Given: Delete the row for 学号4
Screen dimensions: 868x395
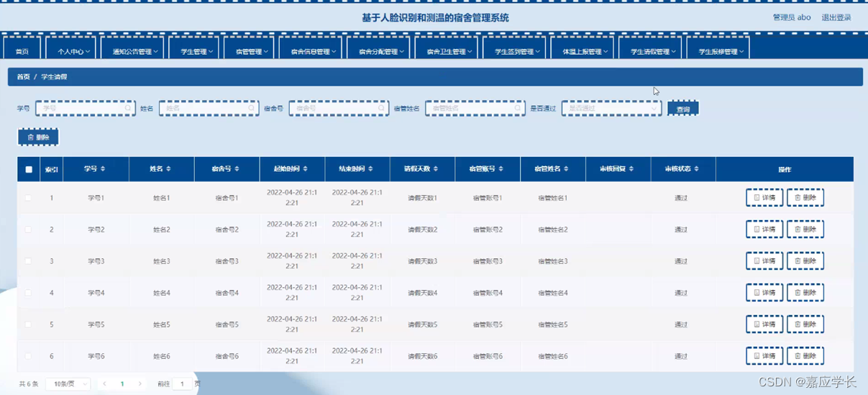Looking at the screenshot, I should click(x=805, y=293).
